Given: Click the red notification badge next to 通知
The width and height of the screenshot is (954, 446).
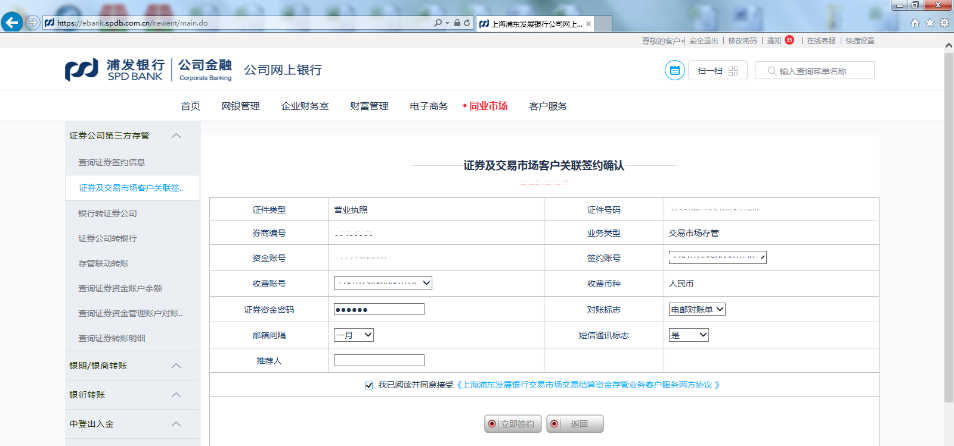Looking at the screenshot, I should 789,41.
